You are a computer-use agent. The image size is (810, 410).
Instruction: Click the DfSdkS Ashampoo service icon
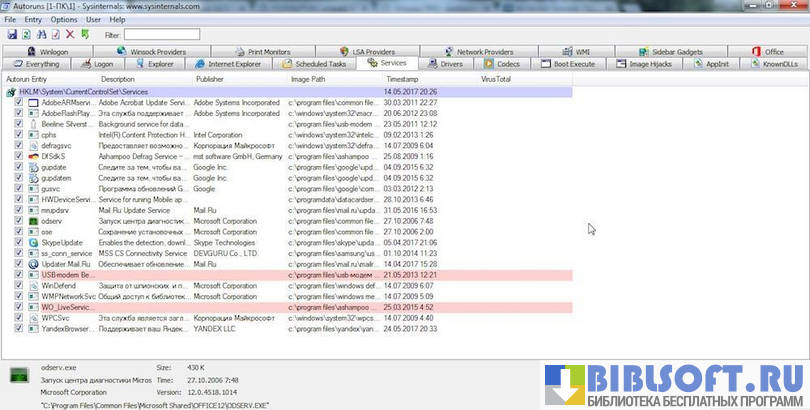(x=33, y=155)
